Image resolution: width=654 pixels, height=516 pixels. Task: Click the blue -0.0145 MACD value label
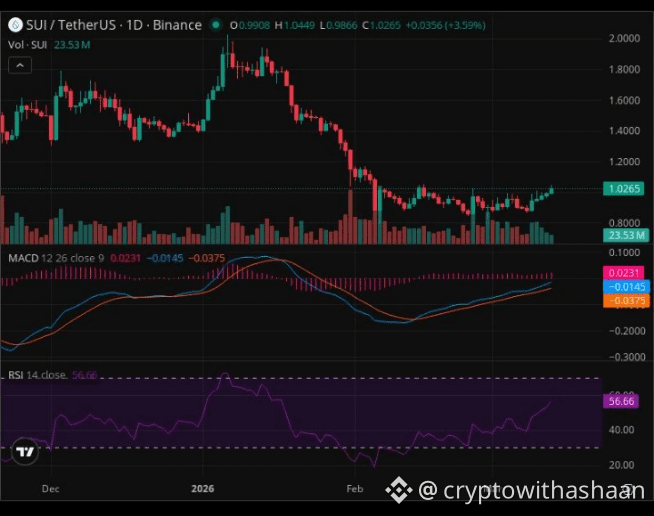(626, 287)
